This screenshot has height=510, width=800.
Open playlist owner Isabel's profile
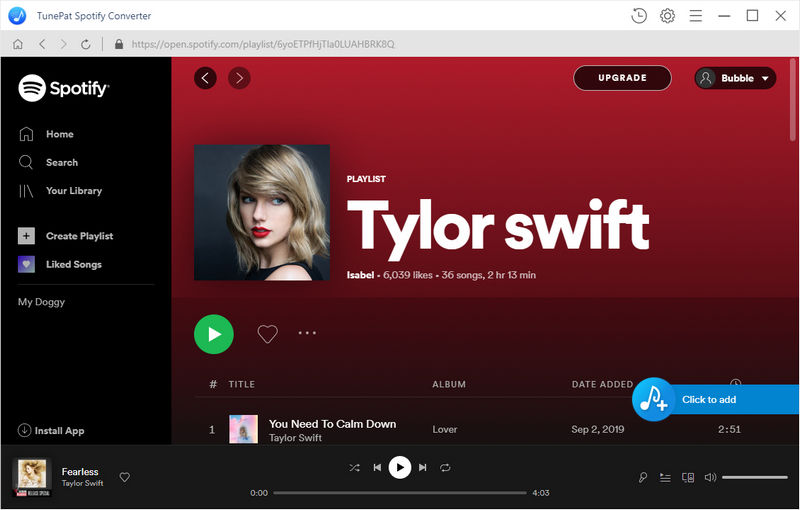(360, 275)
